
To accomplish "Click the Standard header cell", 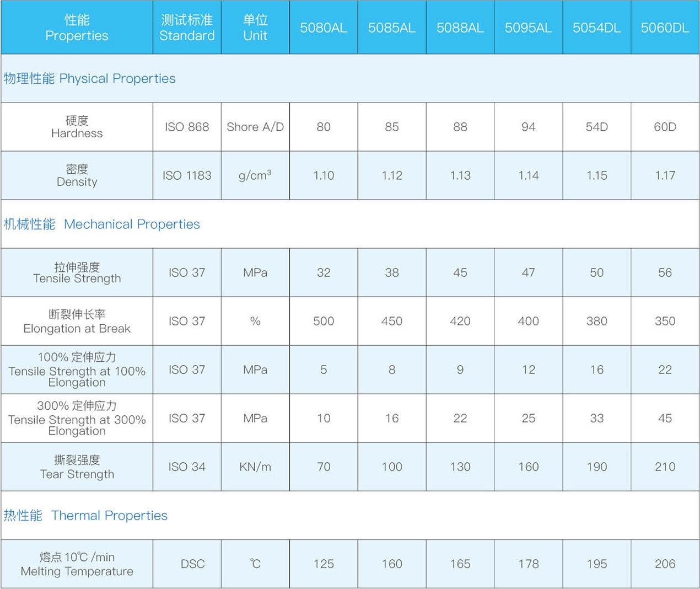I will [187, 28].
